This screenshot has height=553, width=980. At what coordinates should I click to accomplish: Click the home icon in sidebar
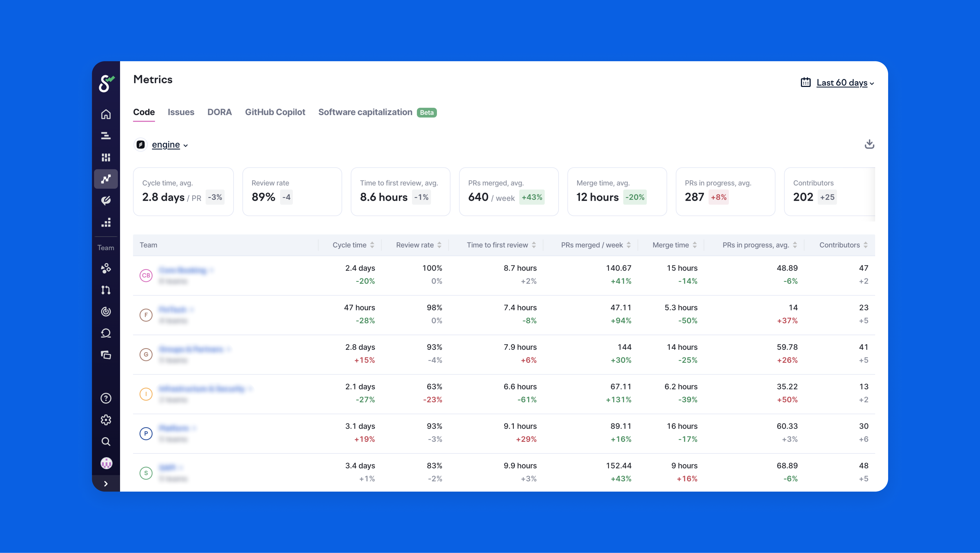106,114
